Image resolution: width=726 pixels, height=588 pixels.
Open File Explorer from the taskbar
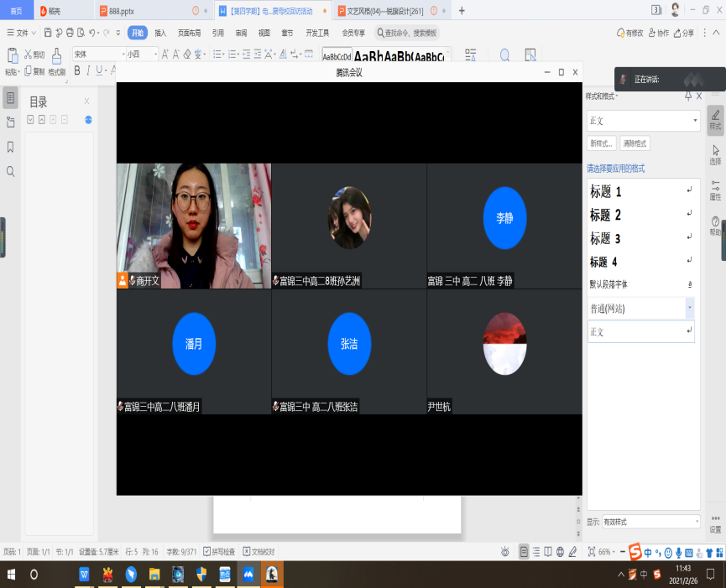tap(154, 575)
